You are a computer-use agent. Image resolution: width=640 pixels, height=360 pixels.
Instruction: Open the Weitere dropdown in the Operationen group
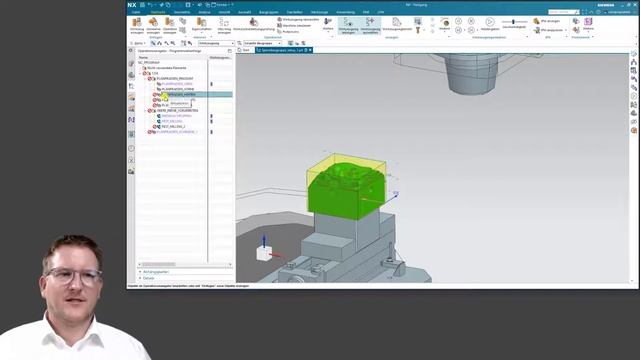(x=328, y=24)
